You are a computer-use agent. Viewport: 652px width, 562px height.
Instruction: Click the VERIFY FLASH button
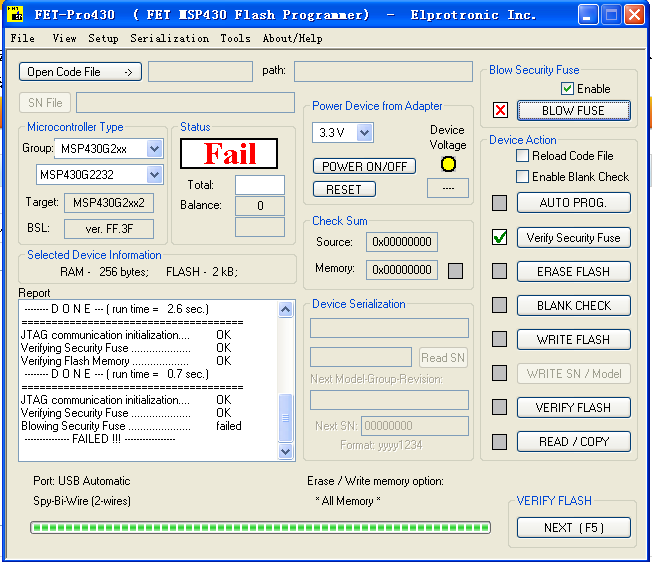point(573,408)
